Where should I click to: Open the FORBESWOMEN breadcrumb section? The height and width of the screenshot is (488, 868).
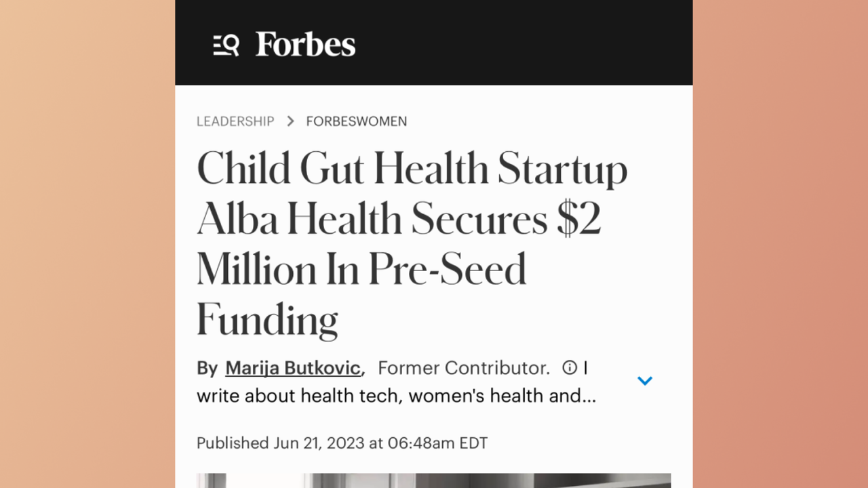pos(357,121)
